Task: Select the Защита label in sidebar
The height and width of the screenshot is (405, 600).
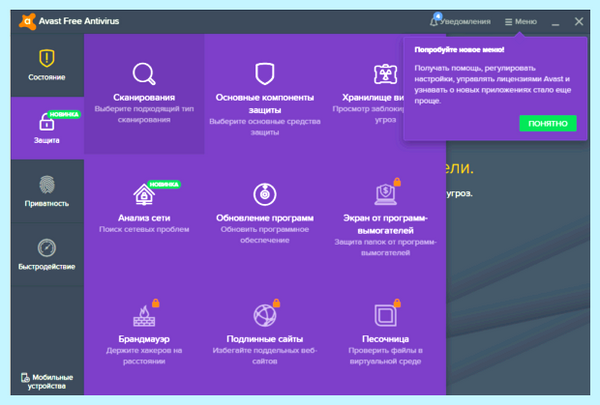Action: 47,140
